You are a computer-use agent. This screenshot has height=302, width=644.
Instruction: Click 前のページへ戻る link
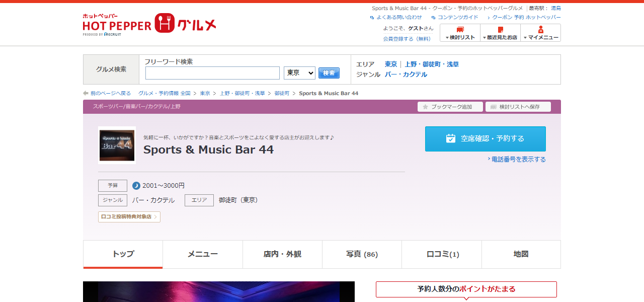[111, 94]
